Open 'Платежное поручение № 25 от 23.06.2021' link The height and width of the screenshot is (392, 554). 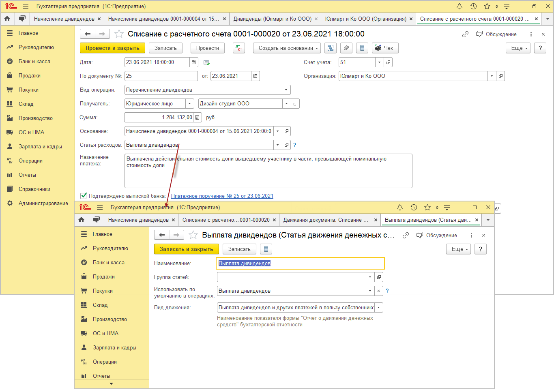tap(222, 196)
